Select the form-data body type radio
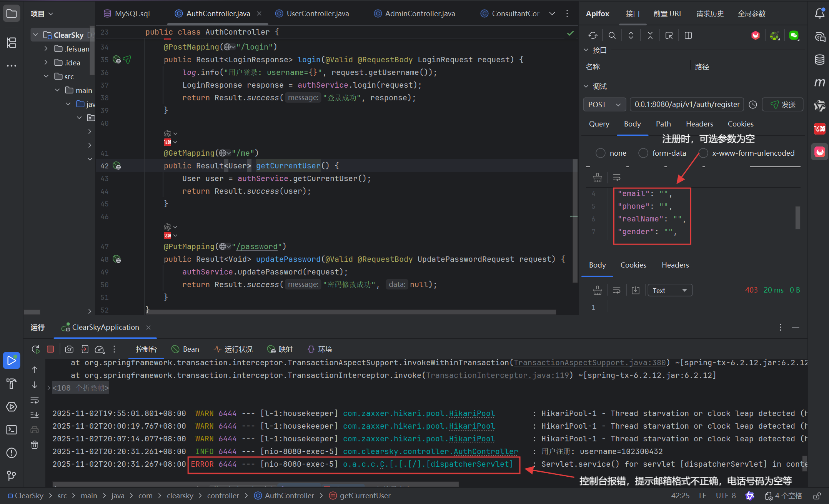Screen dimensions: 829x504 [643, 153]
